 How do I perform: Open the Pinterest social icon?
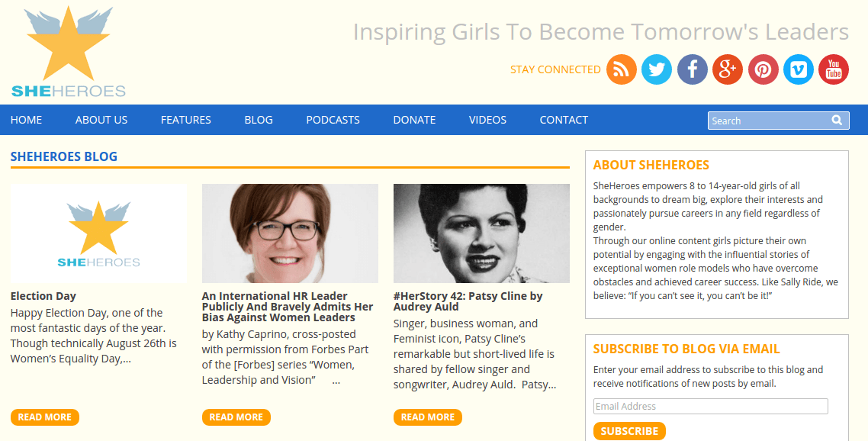[x=763, y=69]
